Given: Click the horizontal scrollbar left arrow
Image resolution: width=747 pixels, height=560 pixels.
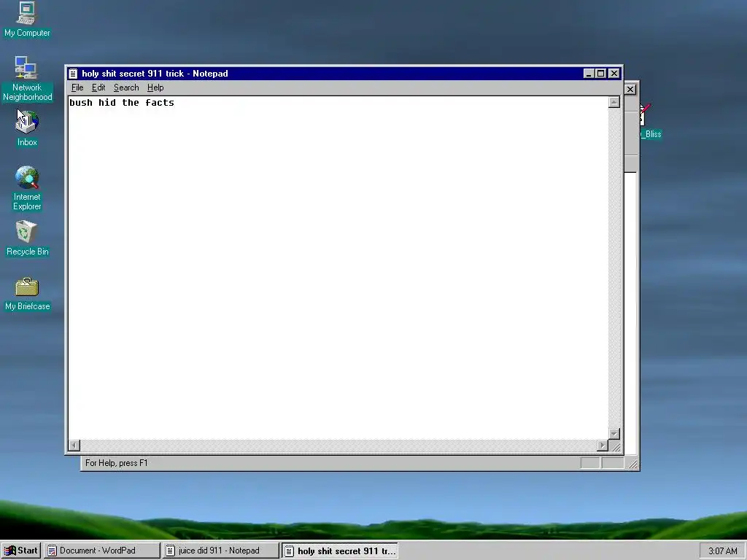Looking at the screenshot, I should (74, 446).
